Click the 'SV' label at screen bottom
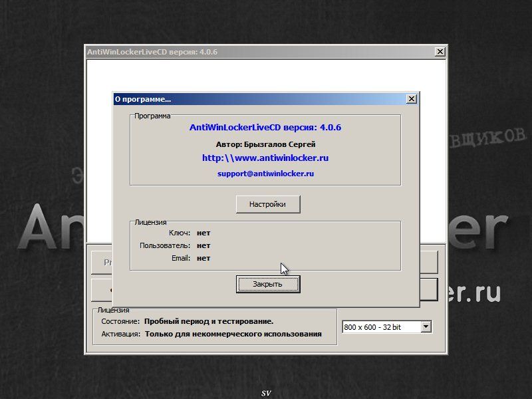This screenshot has width=532, height=399. click(266, 393)
